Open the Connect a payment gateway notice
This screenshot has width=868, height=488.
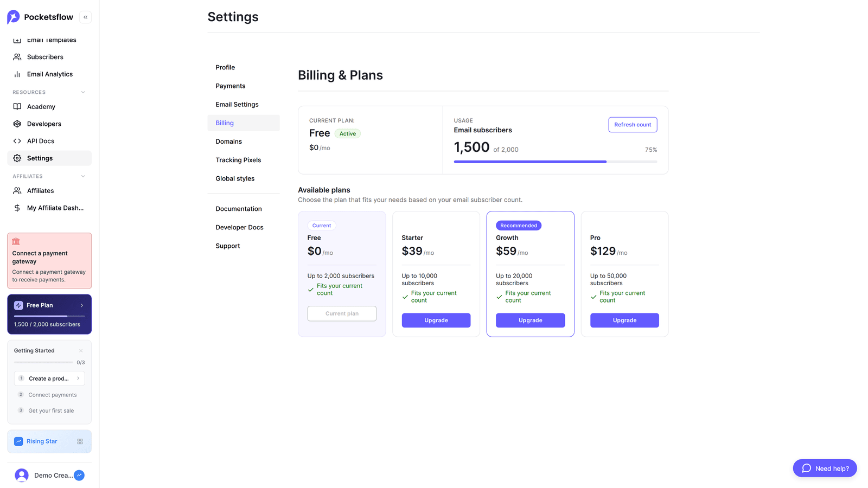[49, 261]
